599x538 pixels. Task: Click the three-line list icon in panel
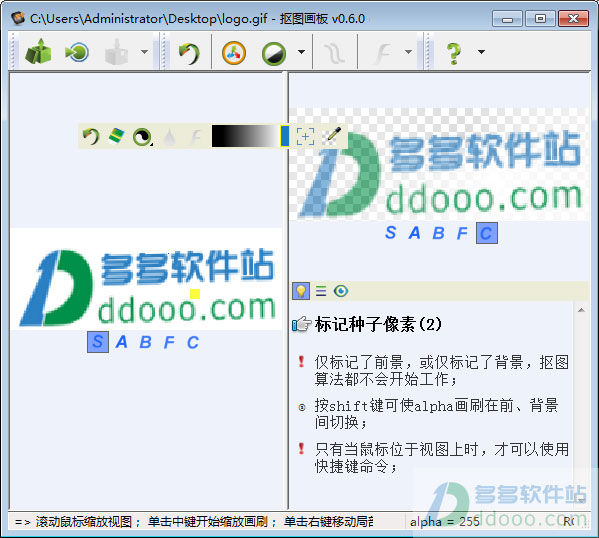tap(321, 291)
